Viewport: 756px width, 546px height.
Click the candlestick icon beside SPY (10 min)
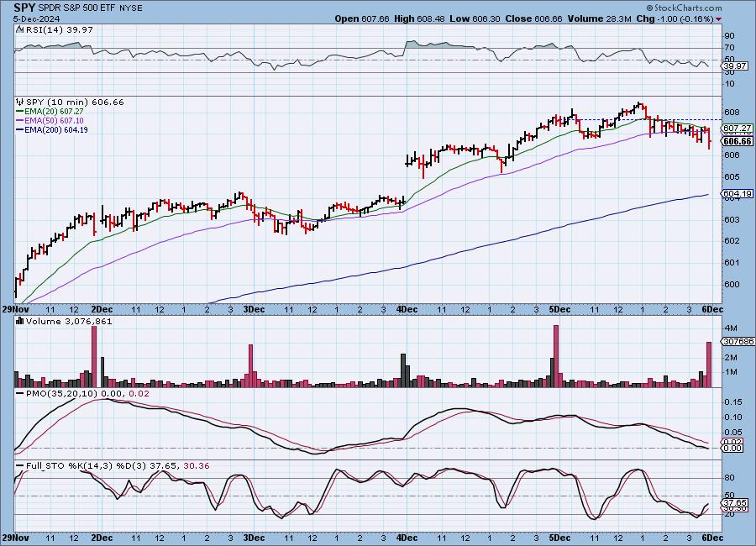point(20,102)
